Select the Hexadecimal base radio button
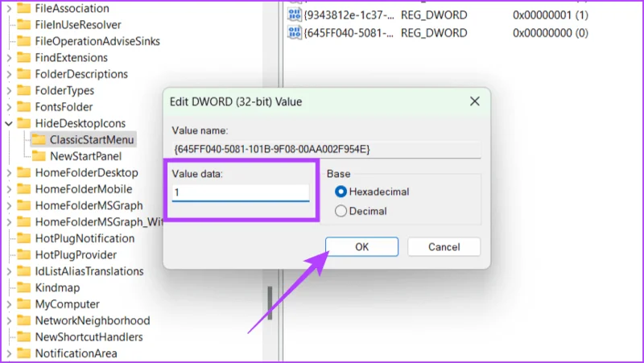This screenshot has width=644, height=363. 341,192
